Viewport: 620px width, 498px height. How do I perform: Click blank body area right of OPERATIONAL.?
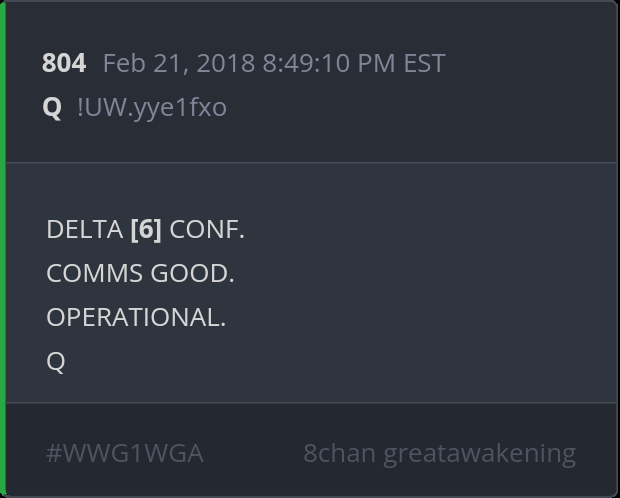[x=420, y=317]
